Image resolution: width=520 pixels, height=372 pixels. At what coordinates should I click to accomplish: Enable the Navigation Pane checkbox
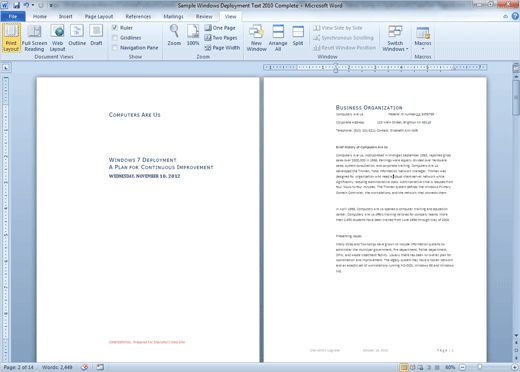[x=115, y=48]
